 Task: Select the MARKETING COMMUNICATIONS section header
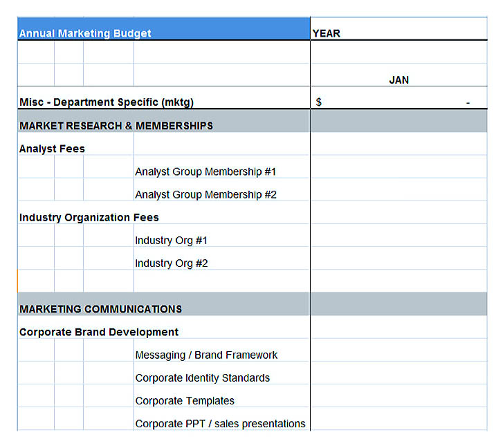click(163, 304)
